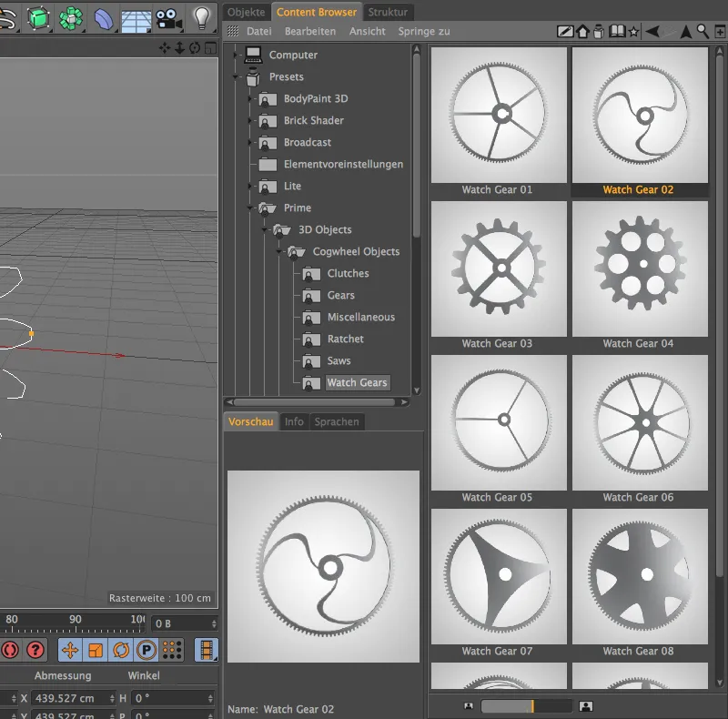Screen dimensions: 728x719
Task: Click the small thumbnail size icon
Action: pos(469,706)
